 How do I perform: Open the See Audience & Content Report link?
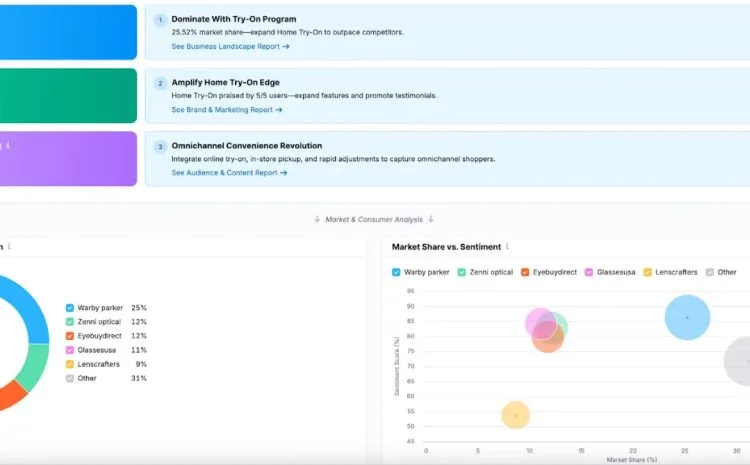click(229, 173)
